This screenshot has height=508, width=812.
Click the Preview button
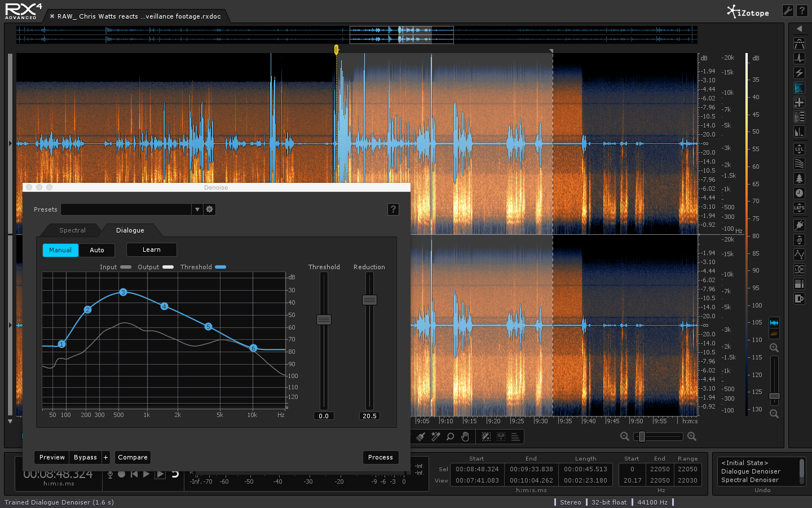point(52,457)
